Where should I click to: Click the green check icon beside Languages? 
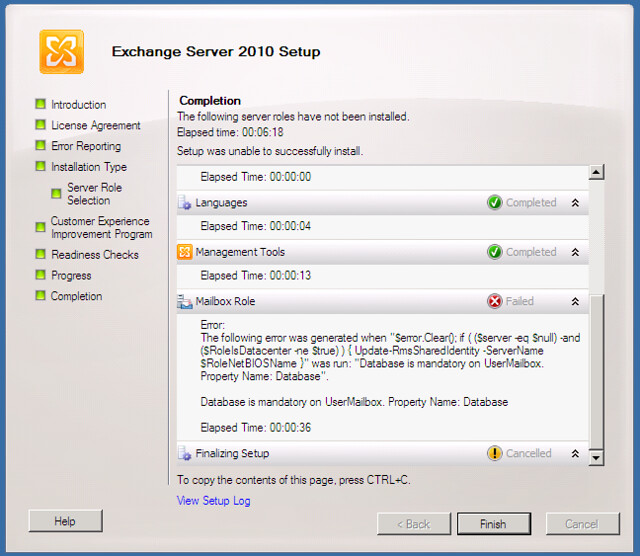[494, 202]
